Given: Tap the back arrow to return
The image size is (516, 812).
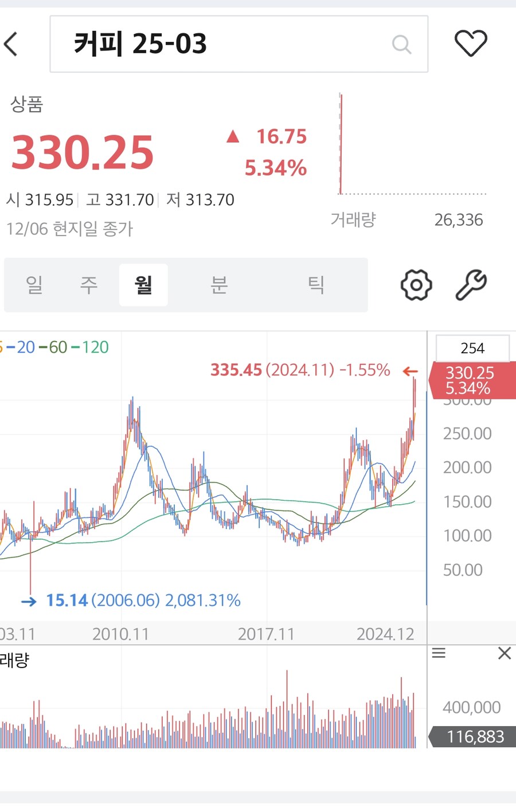Looking at the screenshot, I should [11, 44].
